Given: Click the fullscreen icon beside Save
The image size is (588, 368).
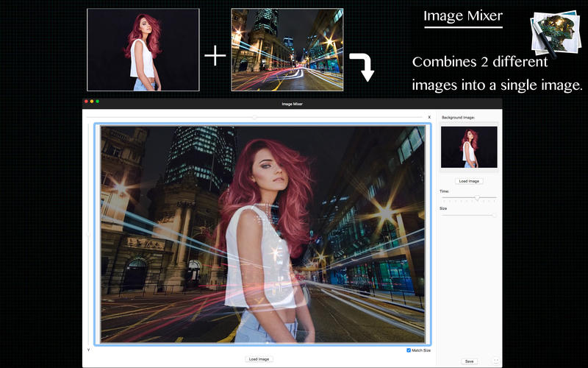Looking at the screenshot, I should tap(495, 361).
